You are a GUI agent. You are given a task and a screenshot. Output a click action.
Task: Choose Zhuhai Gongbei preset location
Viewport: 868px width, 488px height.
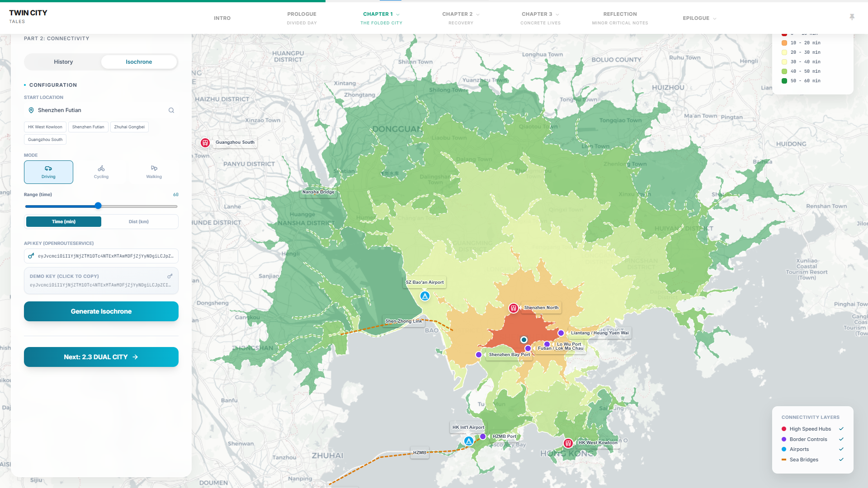pyautogui.click(x=129, y=127)
